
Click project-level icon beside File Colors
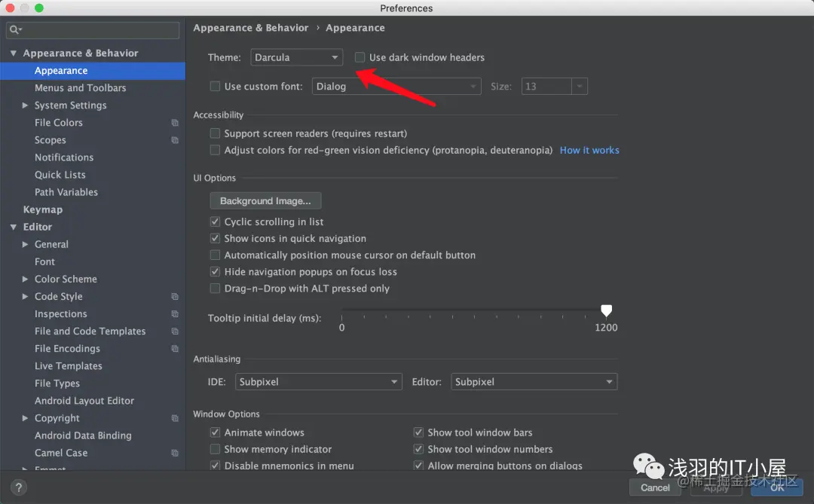click(175, 123)
